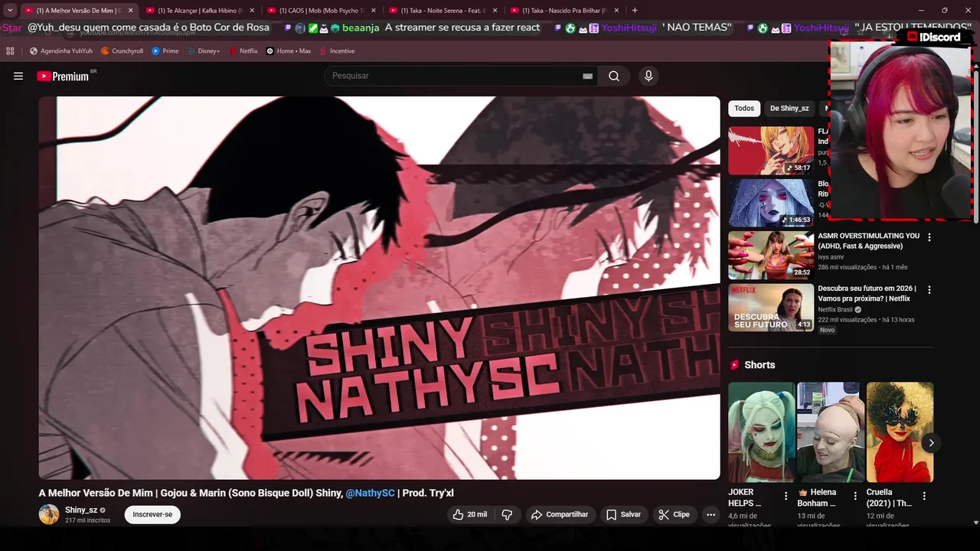Open Prime bookmark
Viewport: 980px width, 551px height.
pyautogui.click(x=165, y=51)
